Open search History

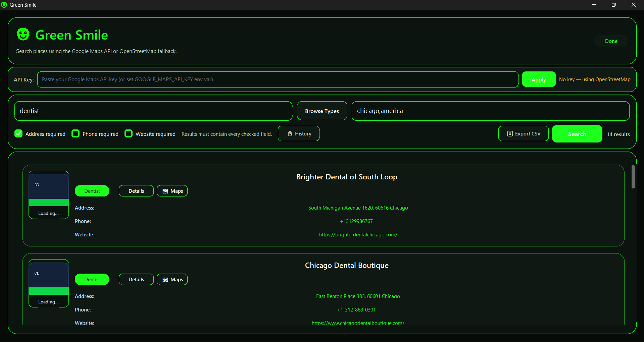pyautogui.click(x=299, y=133)
